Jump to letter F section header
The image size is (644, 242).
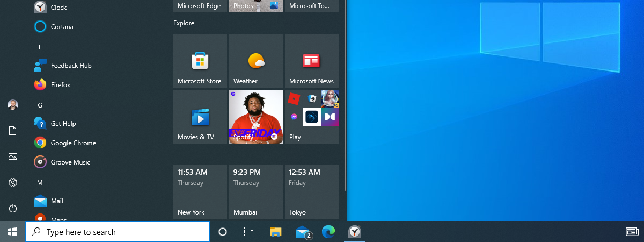tap(40, 47)
